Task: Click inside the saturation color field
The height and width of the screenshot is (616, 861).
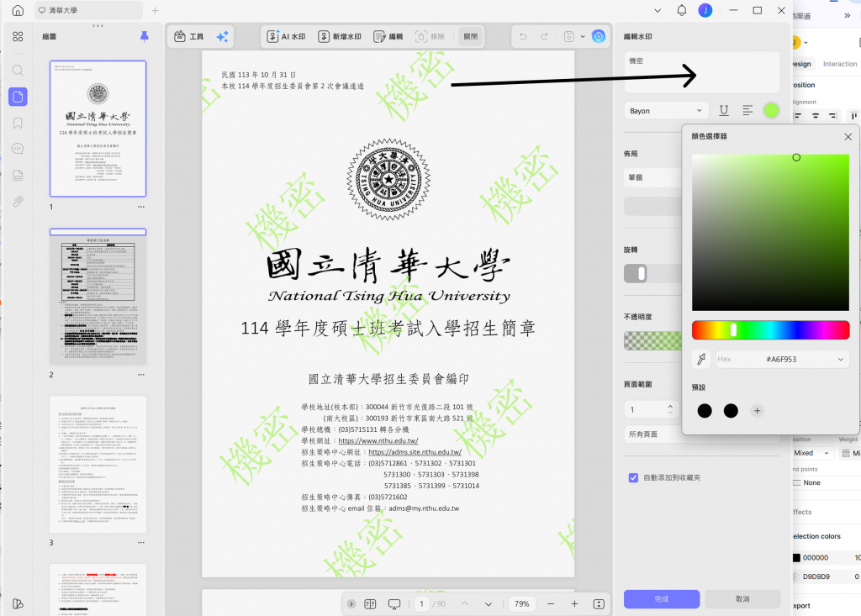Action: [770, 233]
